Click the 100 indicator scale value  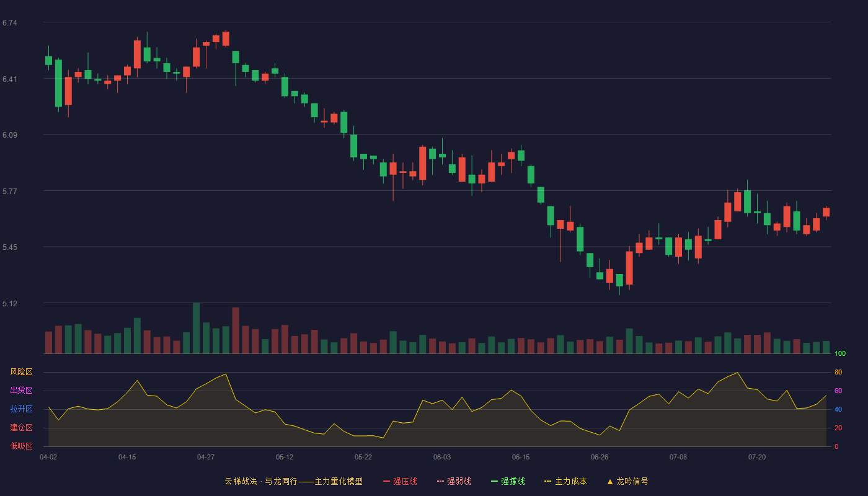(x=840, y=353)
